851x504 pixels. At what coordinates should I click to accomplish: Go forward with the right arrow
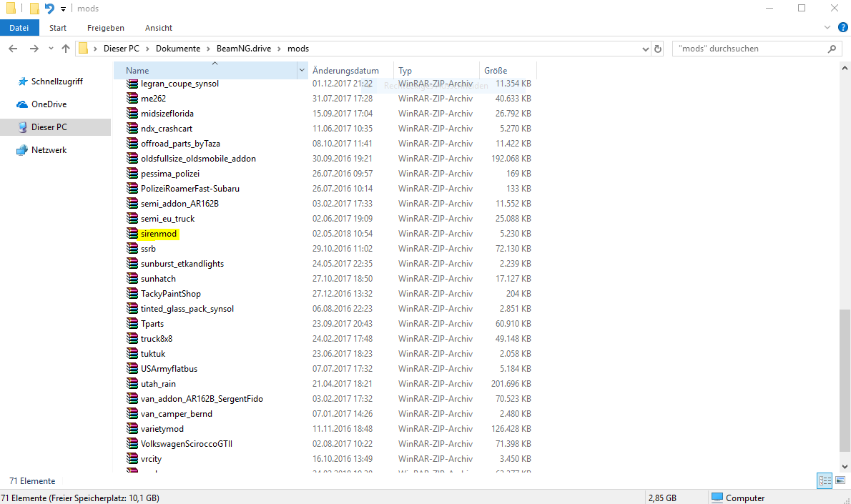(x=34, y=49)
